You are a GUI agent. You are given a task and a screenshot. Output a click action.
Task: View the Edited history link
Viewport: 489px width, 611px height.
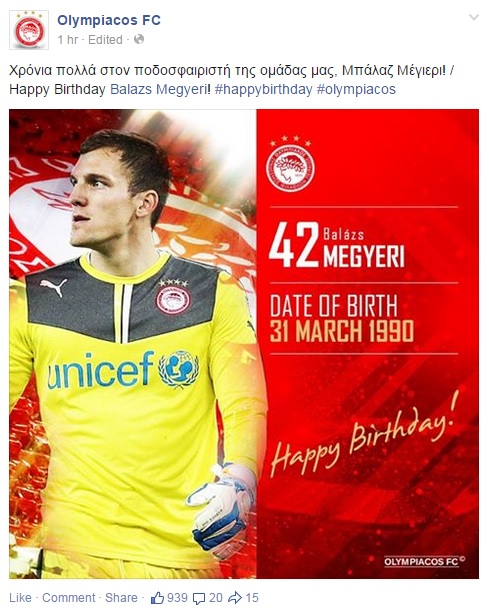pos(105,40)
